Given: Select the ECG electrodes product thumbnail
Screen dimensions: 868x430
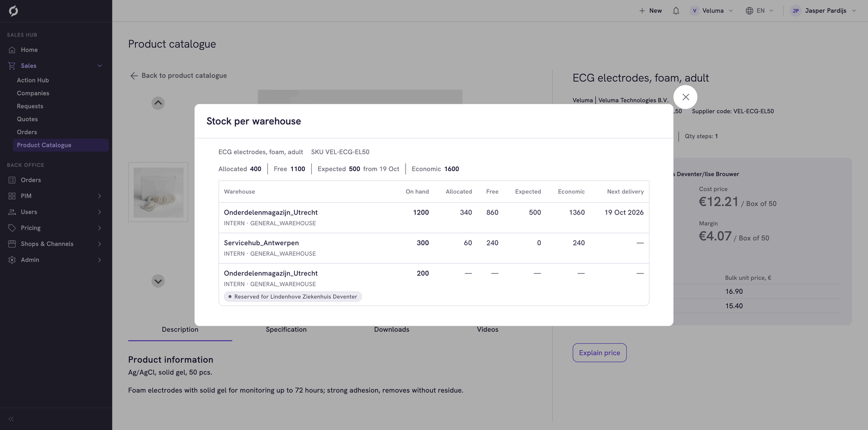Looking at the screenshot, I should click(158, 192).
